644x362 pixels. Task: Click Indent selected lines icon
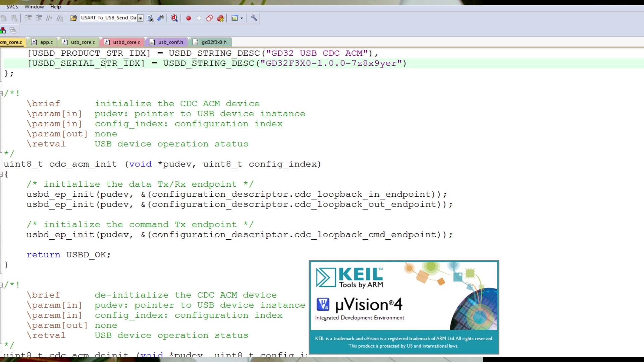[x=28, y=18]
